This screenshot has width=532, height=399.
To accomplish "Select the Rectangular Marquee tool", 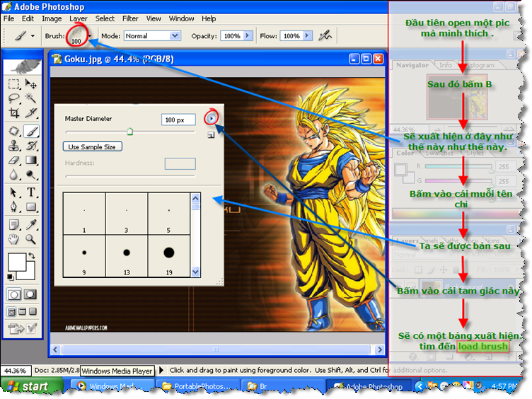I will (13, 83).
